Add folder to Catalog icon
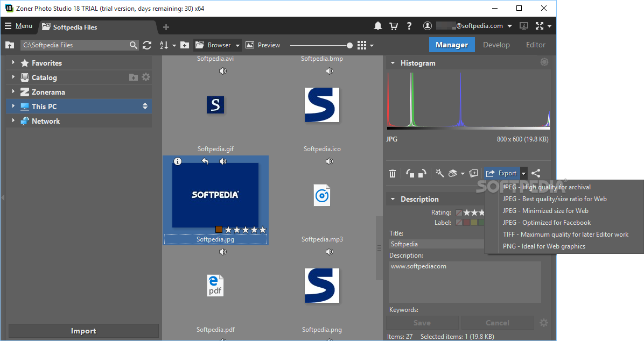Image resolution: width=644 pixels, height=341 pixels. (x=134, y=77)
